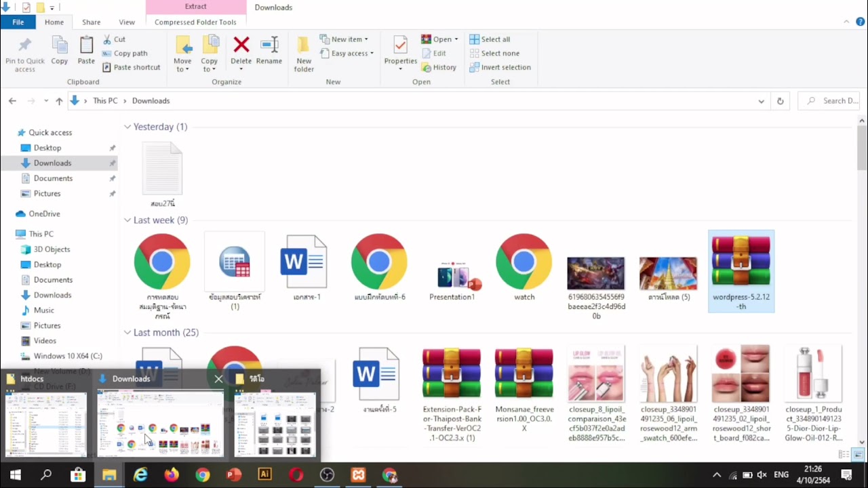Select the Extension-Pack Thaipost-Bank-Transfer archive
This screenshot has width=868, height=488.
(x=452, y=394)
